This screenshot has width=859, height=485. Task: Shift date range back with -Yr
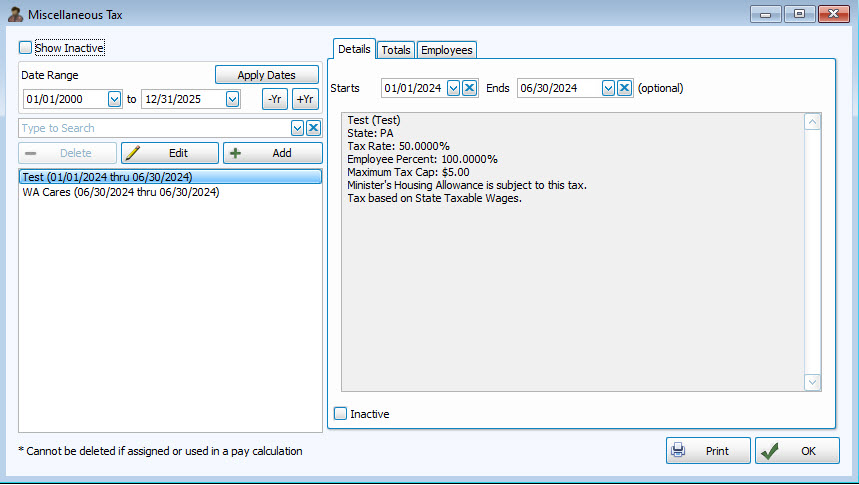tap(274, 99)
